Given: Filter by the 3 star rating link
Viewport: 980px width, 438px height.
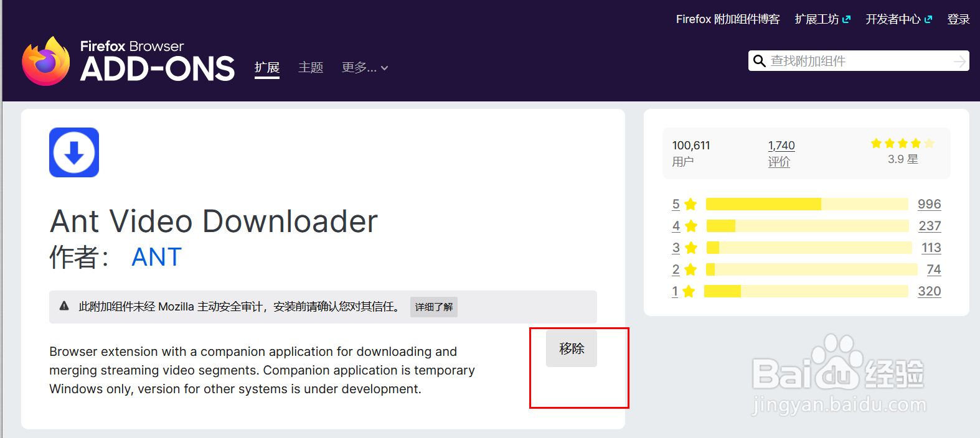Looking at the screenshot, I should click(684, 248).
